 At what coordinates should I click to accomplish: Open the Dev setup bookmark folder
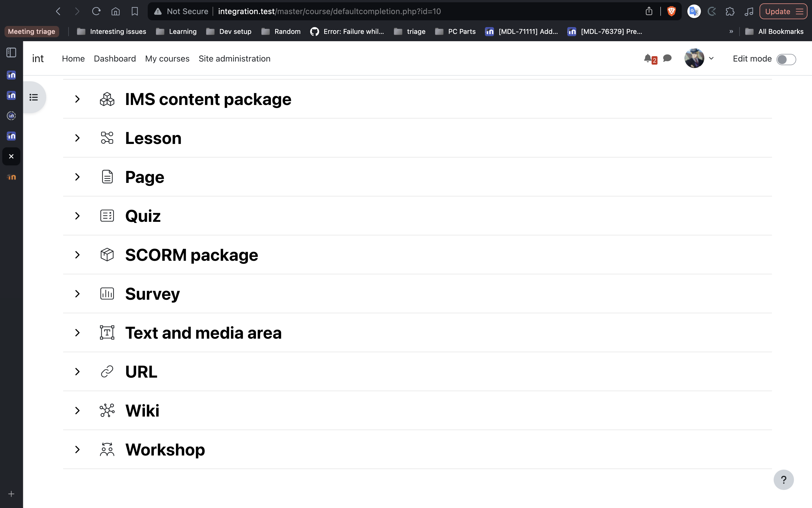point(229,32)
